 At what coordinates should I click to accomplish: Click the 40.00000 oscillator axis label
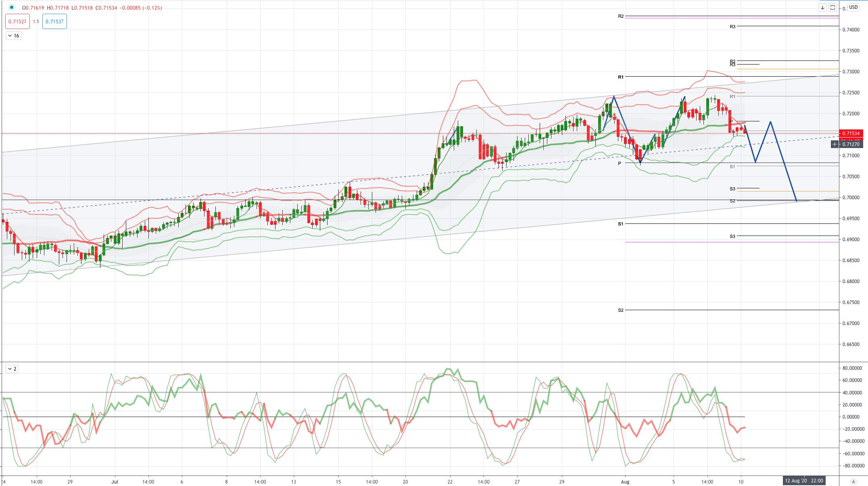pos(852,393)
